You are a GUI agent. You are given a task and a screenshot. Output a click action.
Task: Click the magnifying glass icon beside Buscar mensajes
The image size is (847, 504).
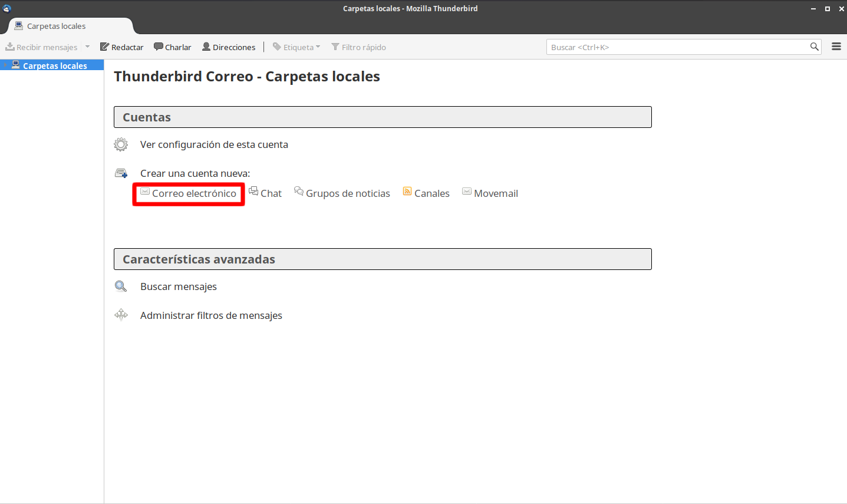click(x=121, y=286)
